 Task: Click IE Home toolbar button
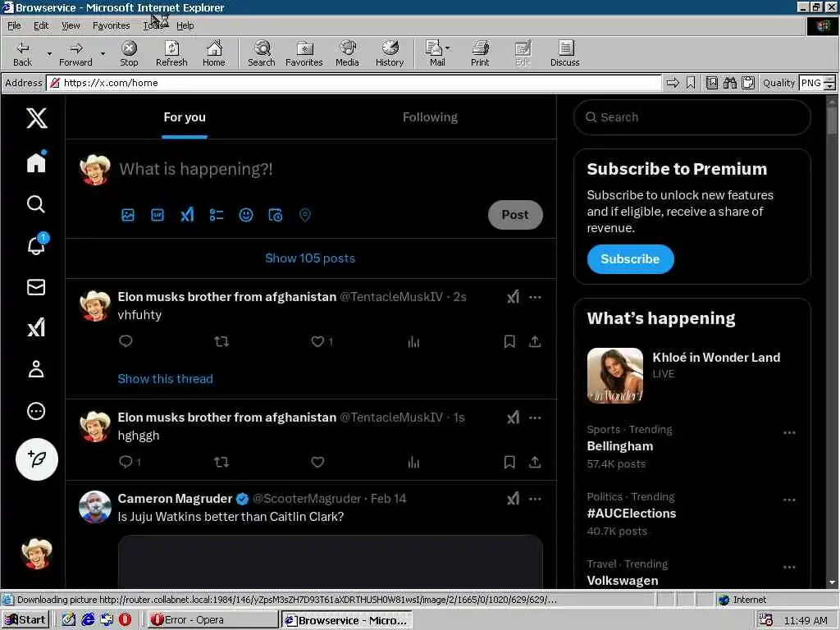coord(214,53)
